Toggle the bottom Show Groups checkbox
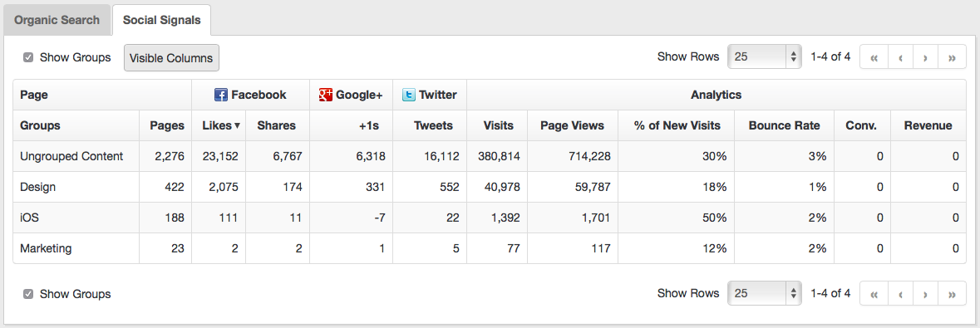The height and width of the screenshot is (328, 980). pos(28,294)
